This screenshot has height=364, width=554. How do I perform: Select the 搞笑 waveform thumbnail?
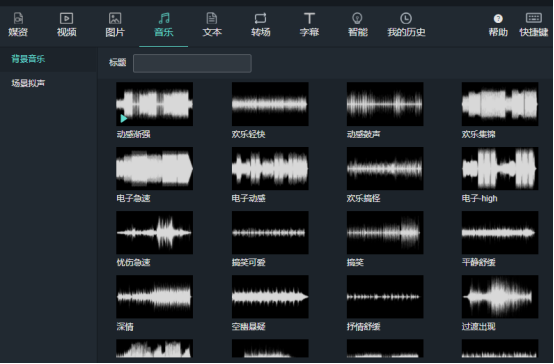[385, 233]
